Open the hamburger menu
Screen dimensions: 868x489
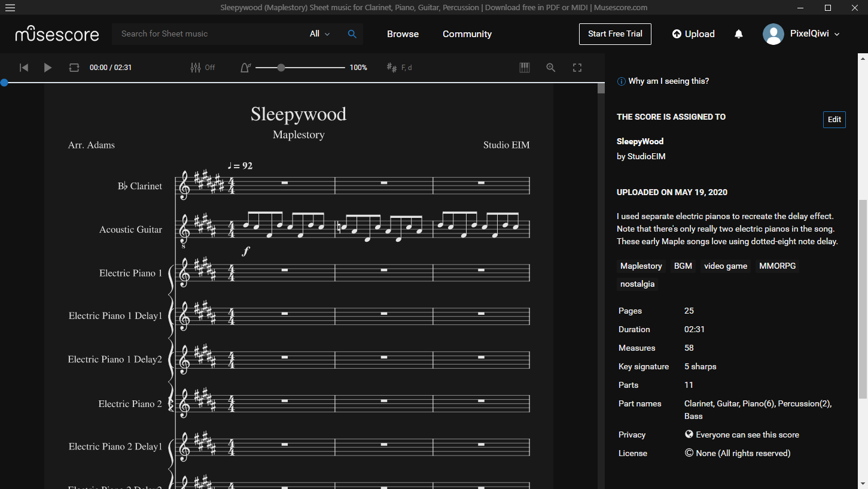coord(10,8)
